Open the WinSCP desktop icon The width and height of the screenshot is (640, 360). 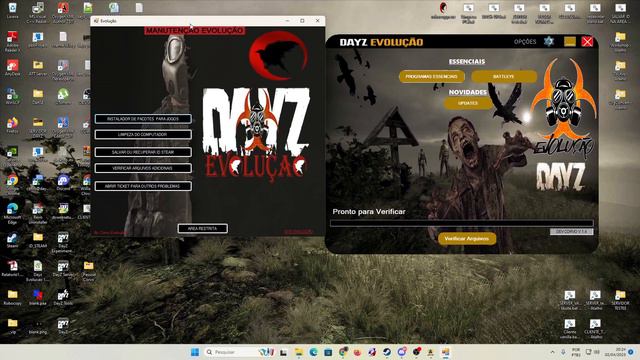(12, 97)
